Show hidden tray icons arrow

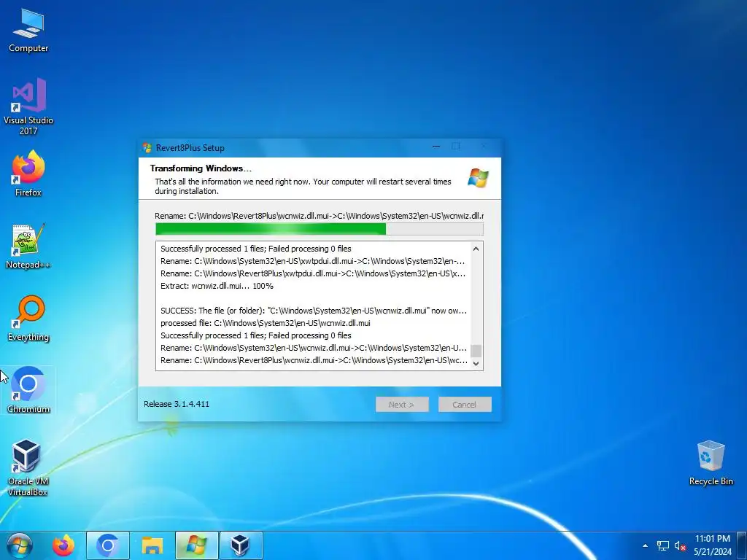pos(645,545)
